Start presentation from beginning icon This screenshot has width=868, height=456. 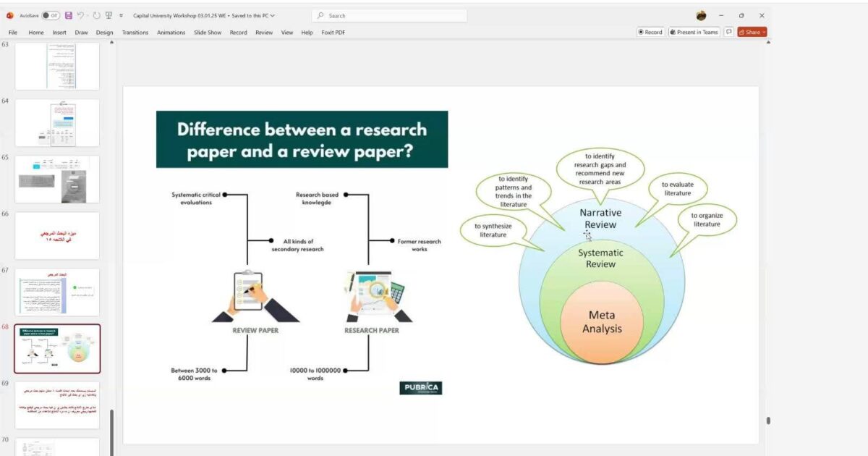pyautogui.click(x=109, y=15)
